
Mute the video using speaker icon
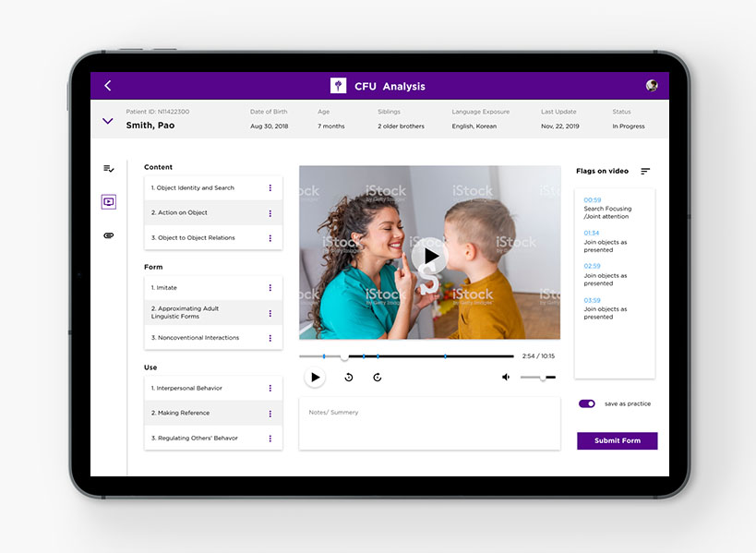pyautogui.click(x=506, y=377)
